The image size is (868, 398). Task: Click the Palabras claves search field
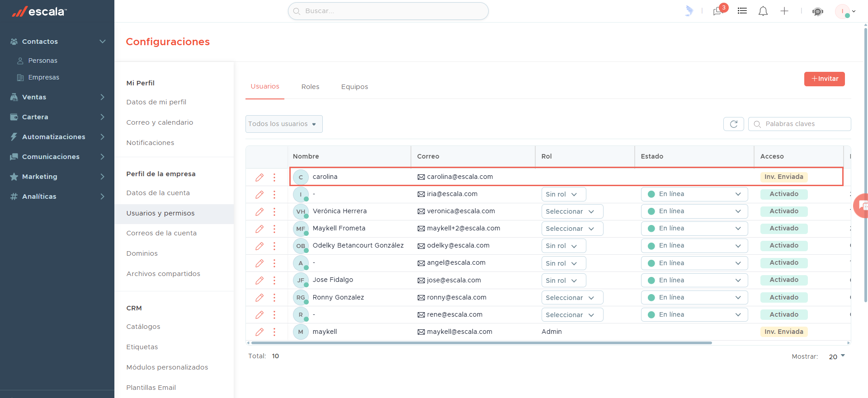click(x=800, y=124)
